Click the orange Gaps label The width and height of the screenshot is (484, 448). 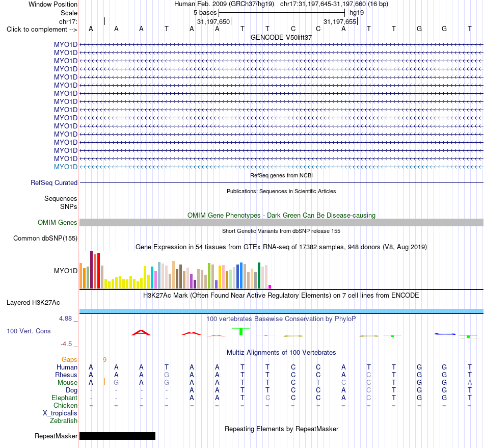(69, 359)
